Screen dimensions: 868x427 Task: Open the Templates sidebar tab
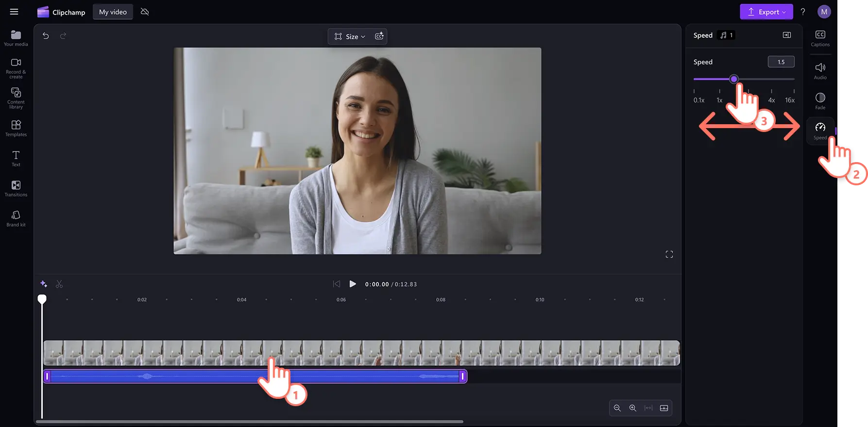pyautogui.click(x=16, y=128)
